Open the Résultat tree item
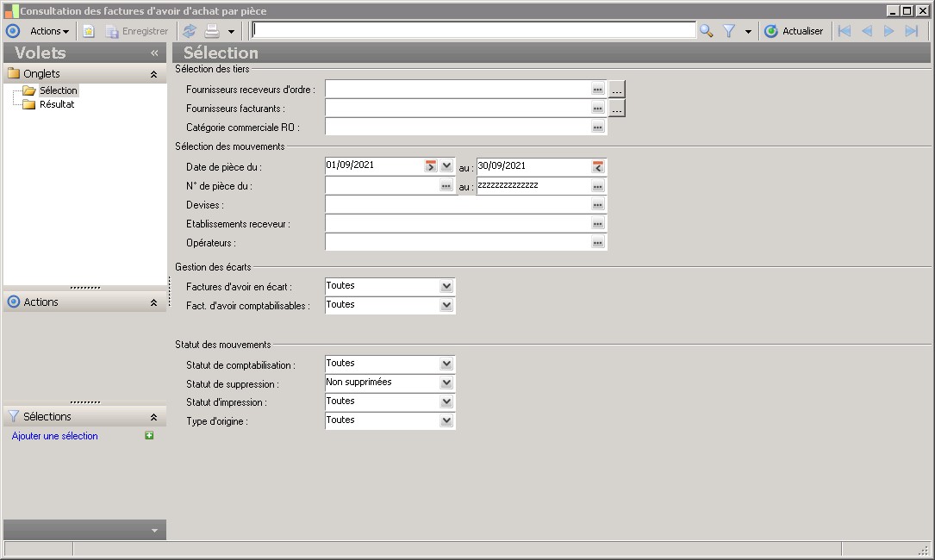This screenshot has height=560, width=935. [57, 104]
